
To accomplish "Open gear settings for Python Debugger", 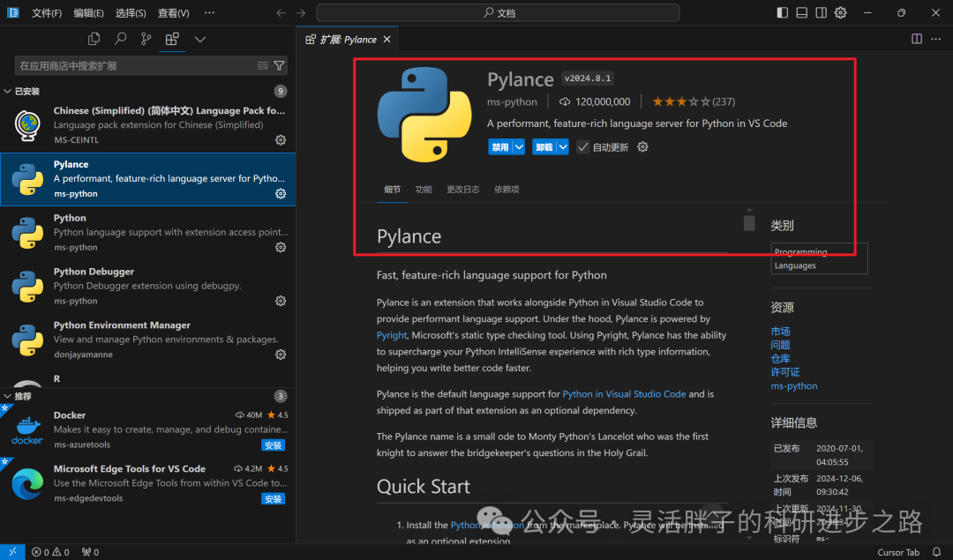I will [x=281, y=301].
